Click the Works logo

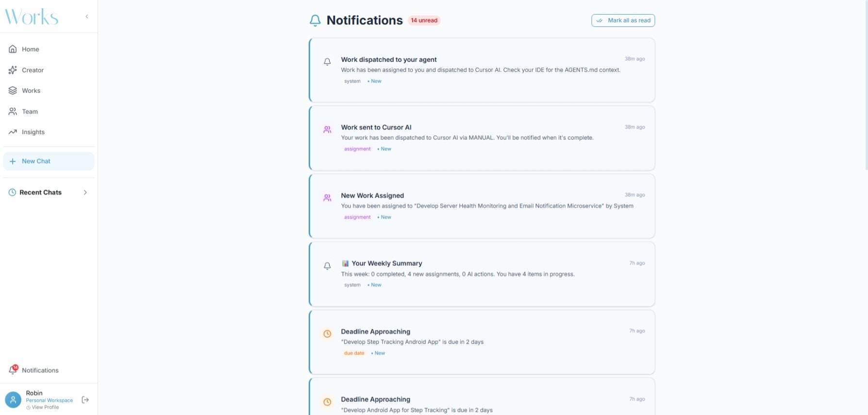tap(32, 17)
